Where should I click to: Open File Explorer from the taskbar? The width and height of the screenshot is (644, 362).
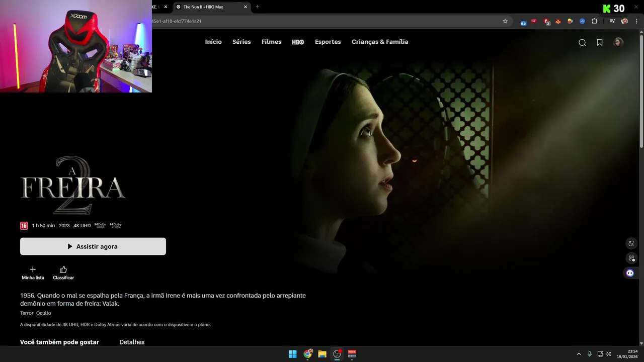pos(322,354)
